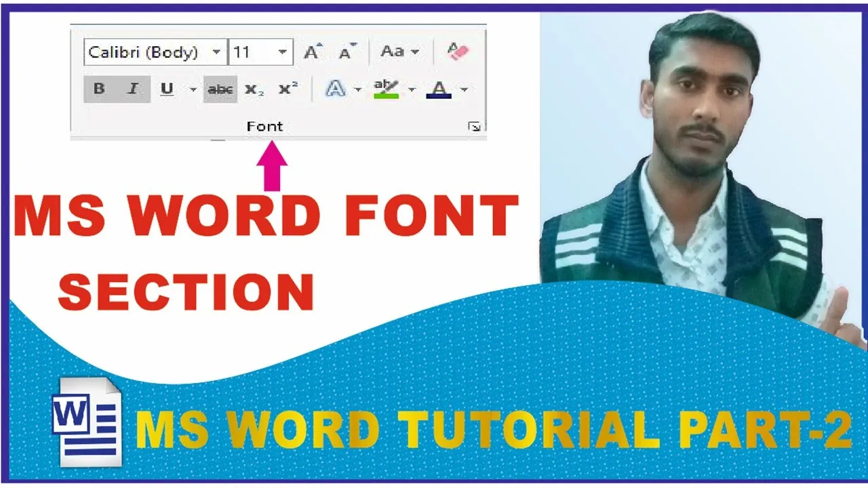Toggle Italic formatting button
Image resolution: width=868 pixels, height=488 pixels.
tap(134, 89)
